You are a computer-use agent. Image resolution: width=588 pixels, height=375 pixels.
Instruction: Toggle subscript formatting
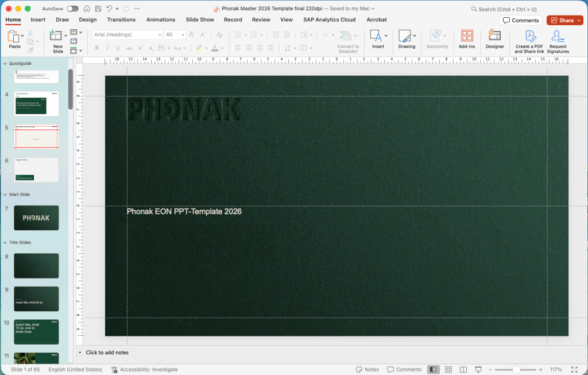click(x=150, y=48)
